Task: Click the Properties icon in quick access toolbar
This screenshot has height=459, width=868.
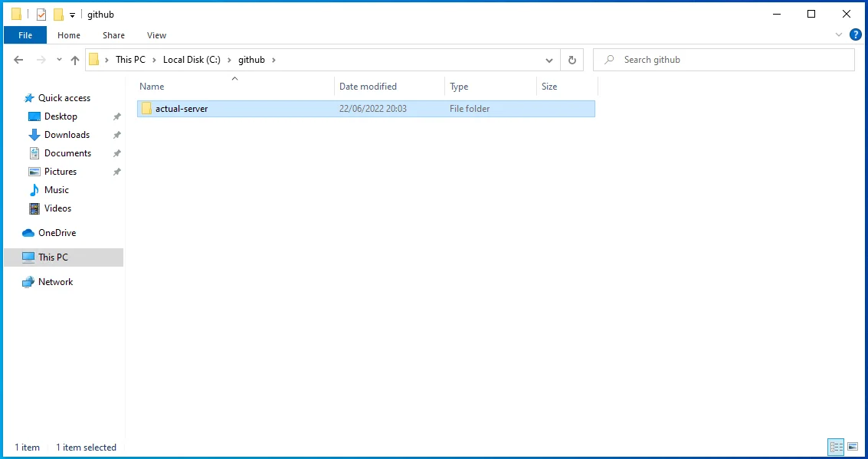Action: [x=41, y=15]
